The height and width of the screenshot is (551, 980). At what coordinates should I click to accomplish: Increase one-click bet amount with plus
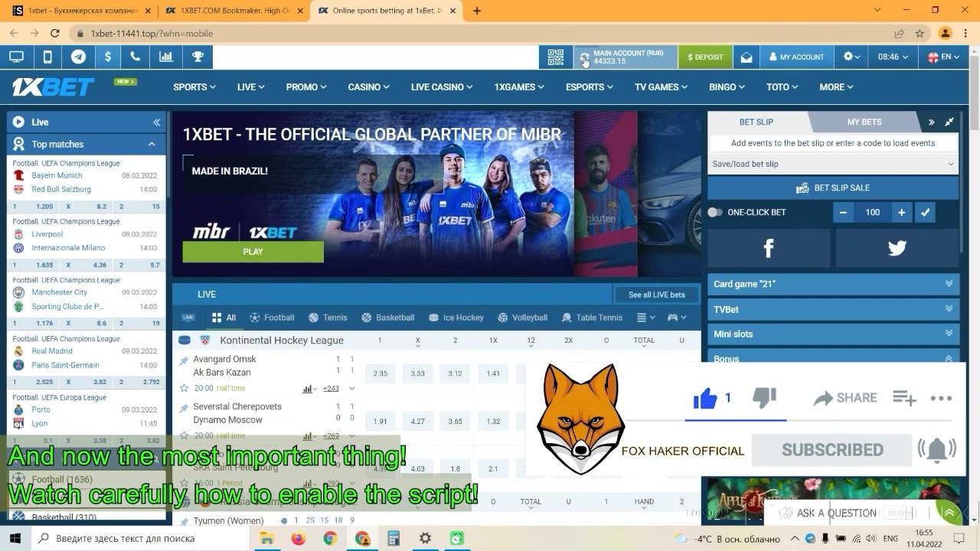pyautogui.click(x=902, y=213)
